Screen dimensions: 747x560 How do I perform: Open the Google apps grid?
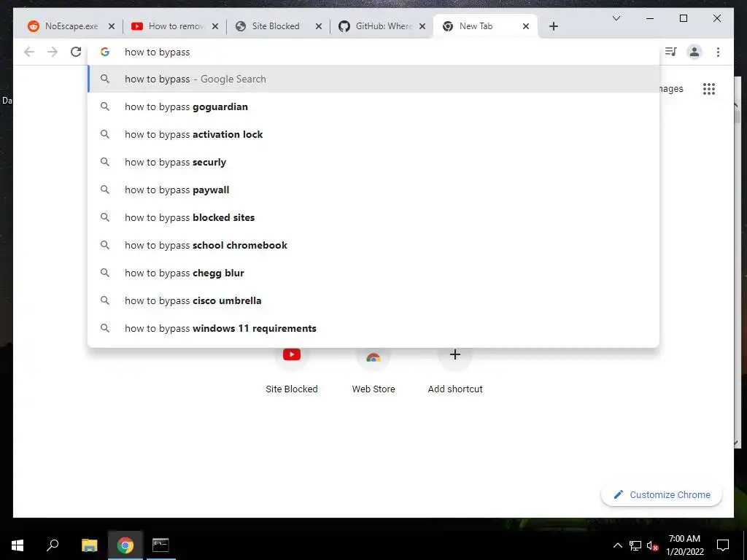coord(709,88)
